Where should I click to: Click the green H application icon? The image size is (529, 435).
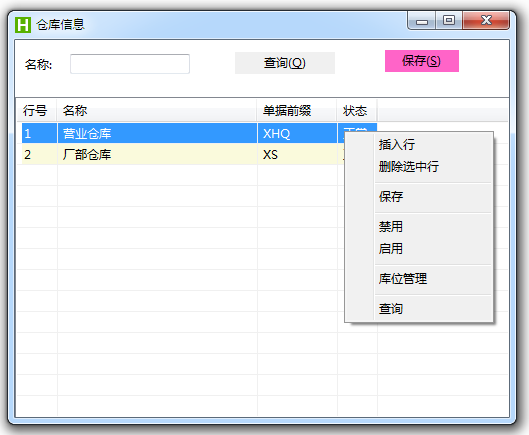pos(23,25)
